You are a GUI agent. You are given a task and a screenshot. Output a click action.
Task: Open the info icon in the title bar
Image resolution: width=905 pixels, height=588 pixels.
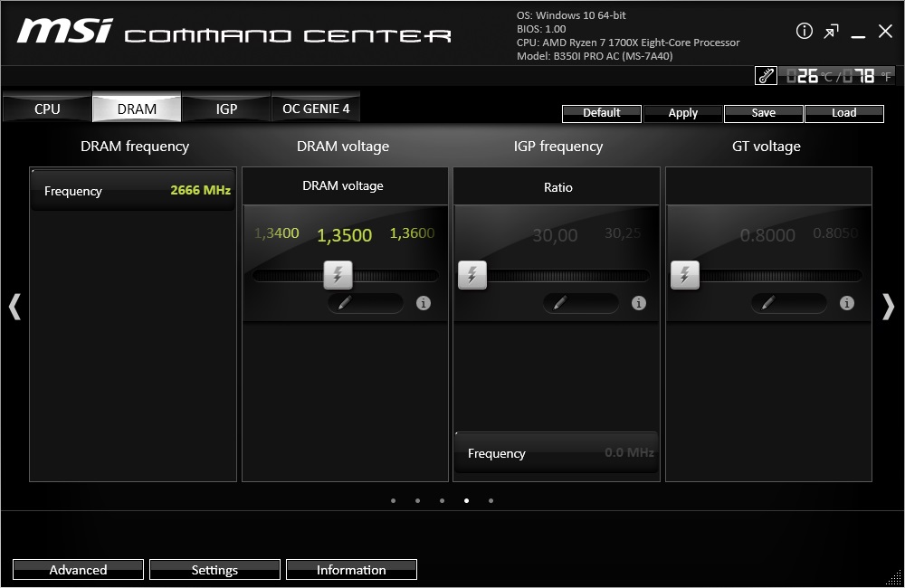click(x=804, y=31)
